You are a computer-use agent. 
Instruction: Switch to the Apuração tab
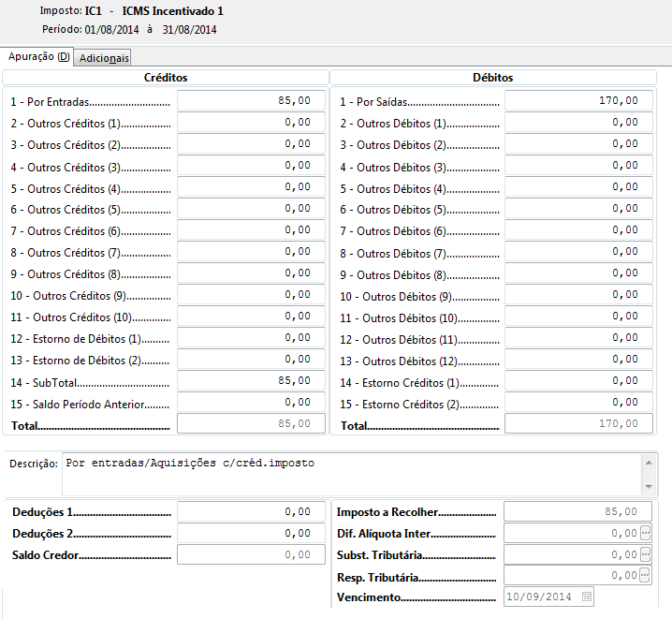pos(38,56)
